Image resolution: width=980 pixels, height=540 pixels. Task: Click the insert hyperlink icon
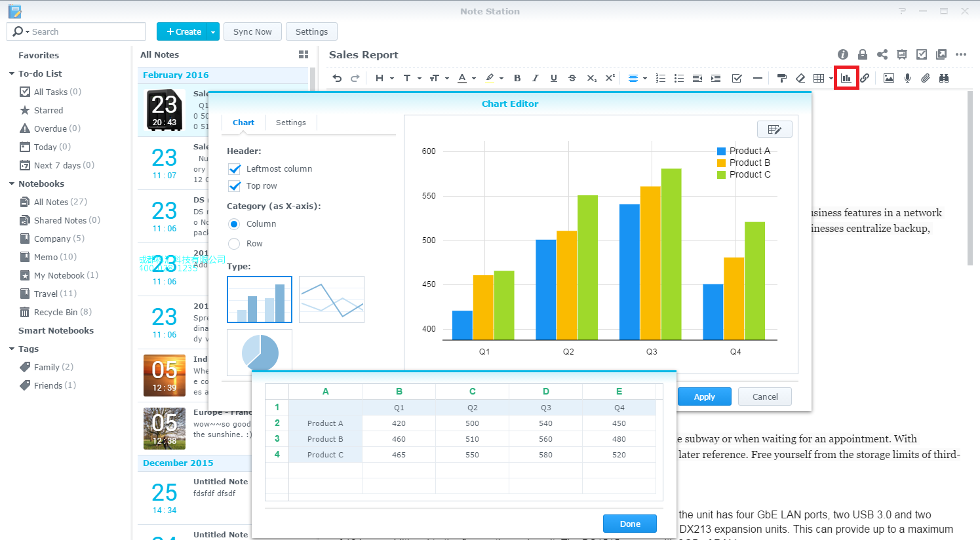pos(865,78)
